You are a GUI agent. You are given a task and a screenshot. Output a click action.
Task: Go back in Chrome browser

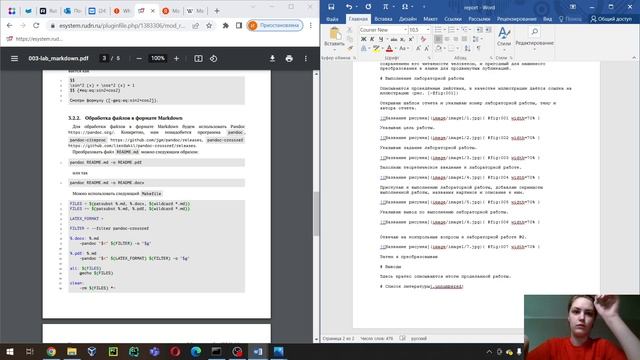click(x=9, y=25)
